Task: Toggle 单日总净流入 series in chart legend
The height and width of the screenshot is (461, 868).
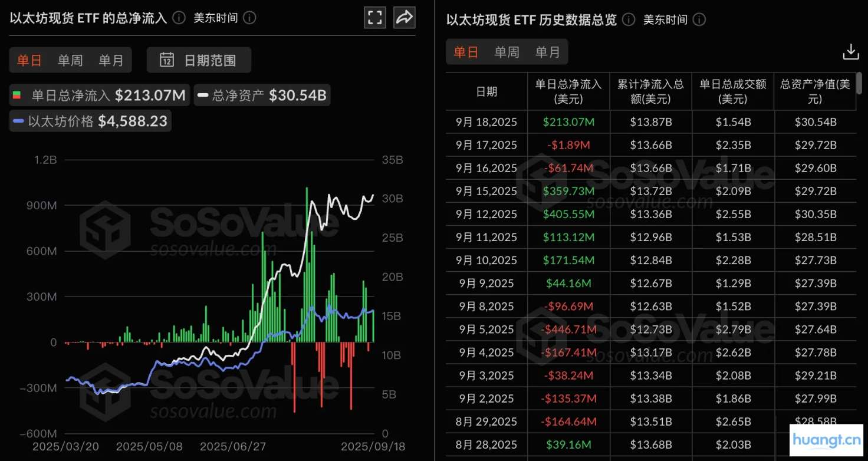Action: pos(99,96)
